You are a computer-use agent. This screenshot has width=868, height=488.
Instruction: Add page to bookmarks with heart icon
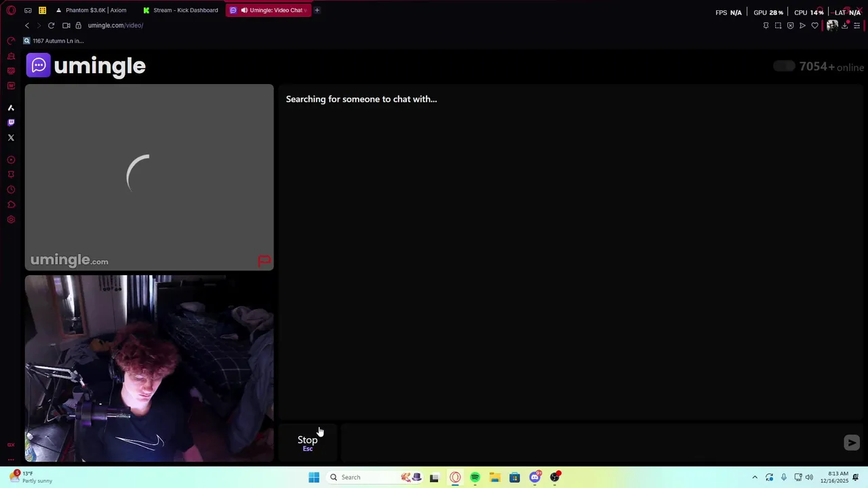(814, 26)
